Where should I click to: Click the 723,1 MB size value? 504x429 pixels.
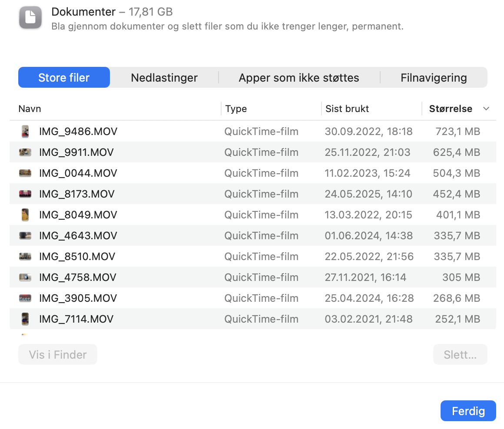point(458,131)
